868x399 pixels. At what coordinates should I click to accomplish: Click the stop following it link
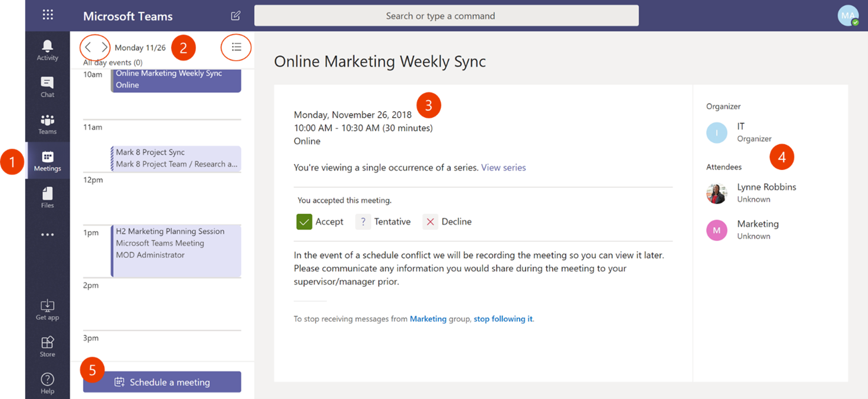pos(503,319)
